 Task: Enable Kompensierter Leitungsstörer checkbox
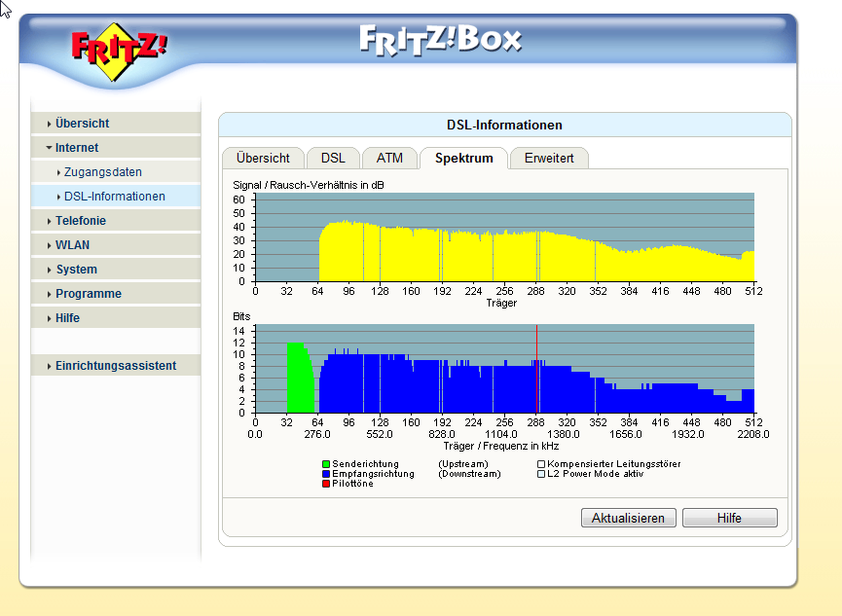tap(541, 464)
